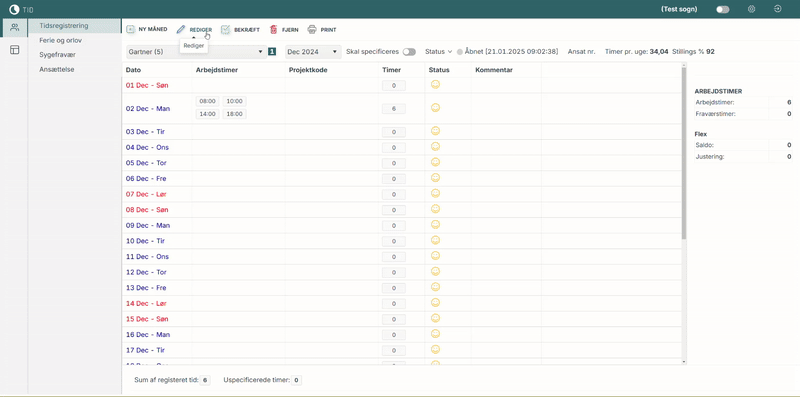Screen dimensions: 800x397
Task: Click the Print printer icon
Action: point(312,30)
